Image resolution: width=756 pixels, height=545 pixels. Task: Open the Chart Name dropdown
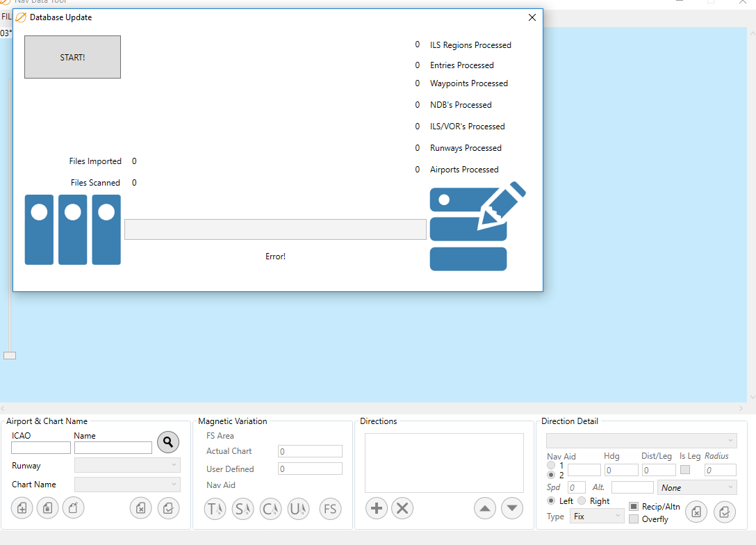tap(127, 485)
